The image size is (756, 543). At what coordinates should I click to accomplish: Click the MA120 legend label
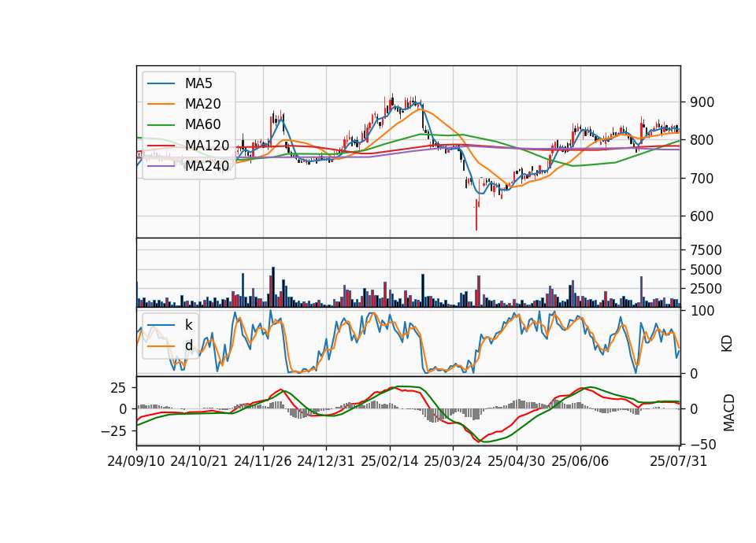point(207,145)
